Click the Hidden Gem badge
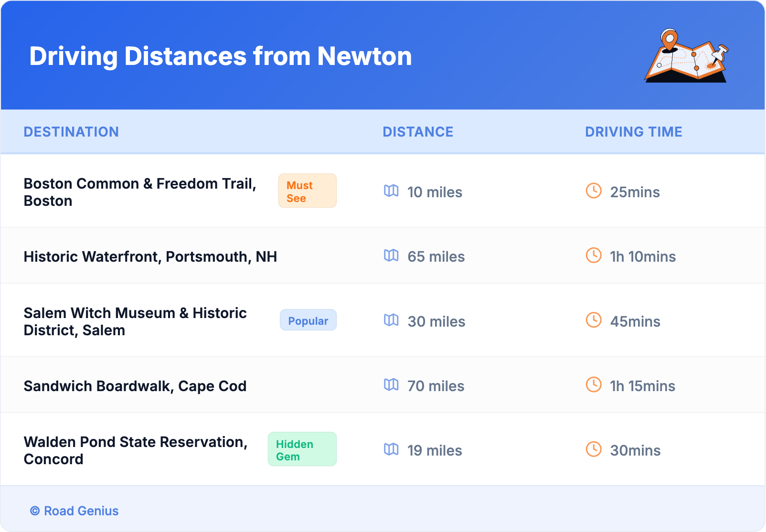 (302, 449)
